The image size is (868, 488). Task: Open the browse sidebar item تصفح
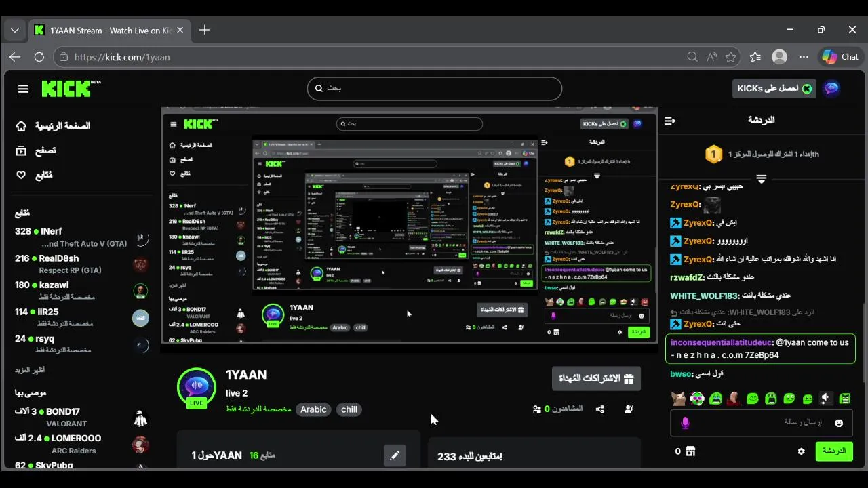click(36, 150)
